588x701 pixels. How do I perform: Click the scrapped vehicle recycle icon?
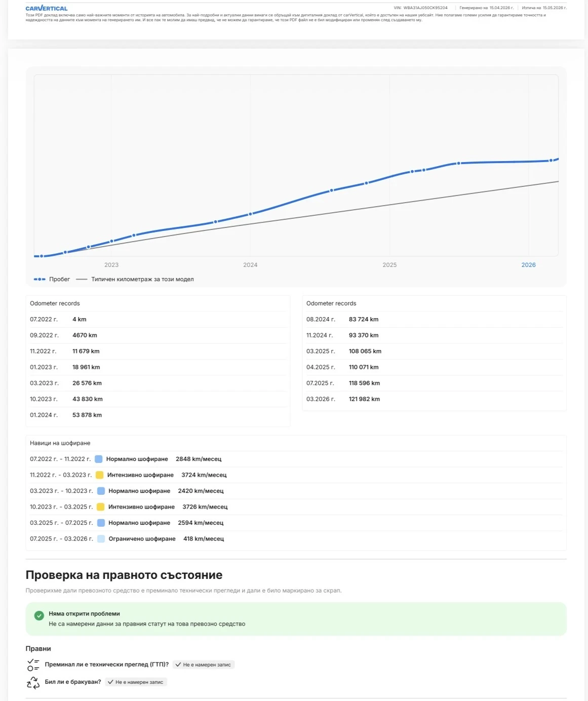[x=33, y=682]
